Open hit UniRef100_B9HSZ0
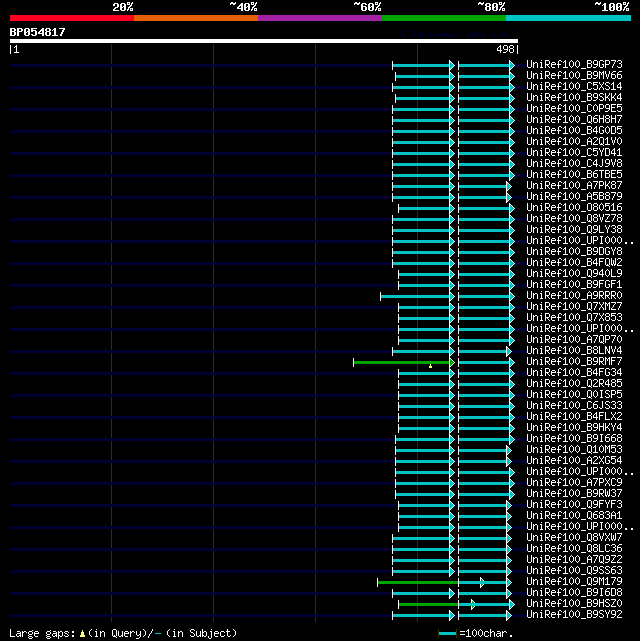The width and height of the screenshot is (640, 641). [x=574, y=604]
